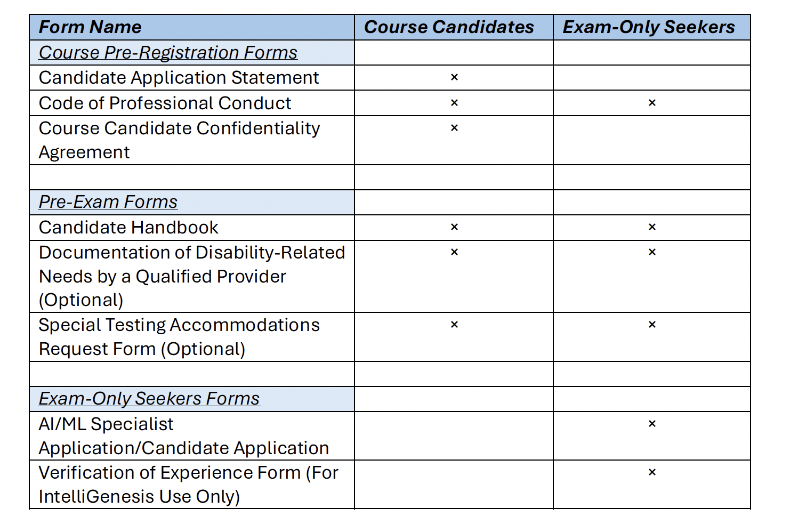Click the "Exam-Only Seekers" column header

(649, 27)
